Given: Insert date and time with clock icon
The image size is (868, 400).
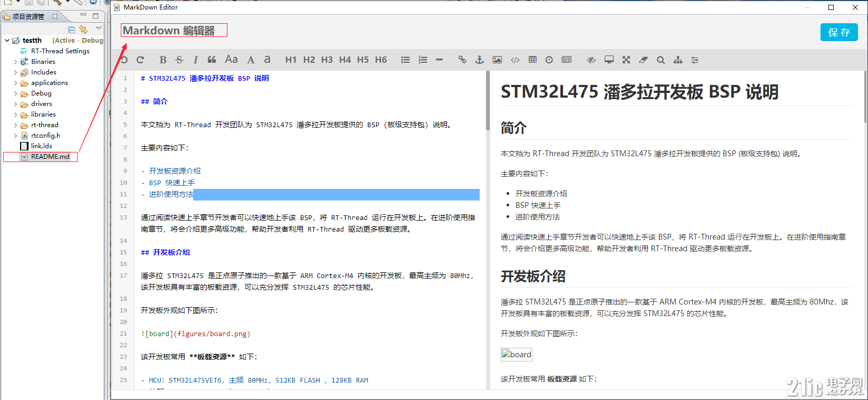Looking at the screenshot, I should tap(549, 60).
